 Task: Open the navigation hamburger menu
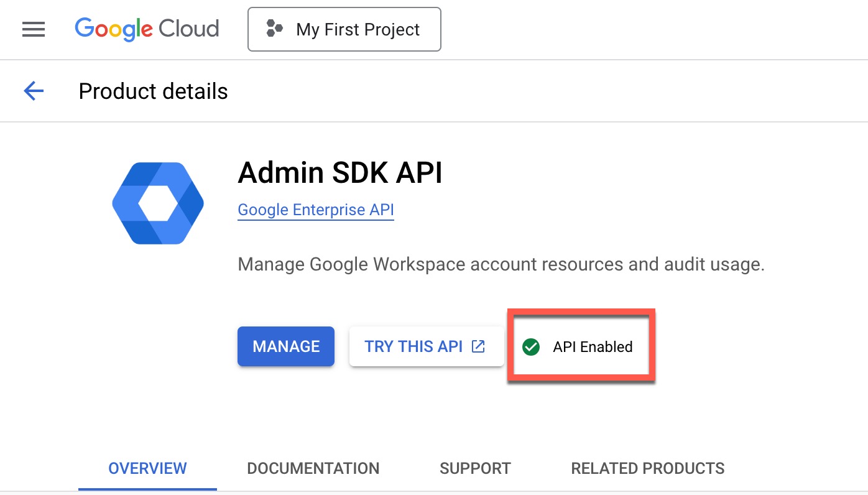pos(34,29)
